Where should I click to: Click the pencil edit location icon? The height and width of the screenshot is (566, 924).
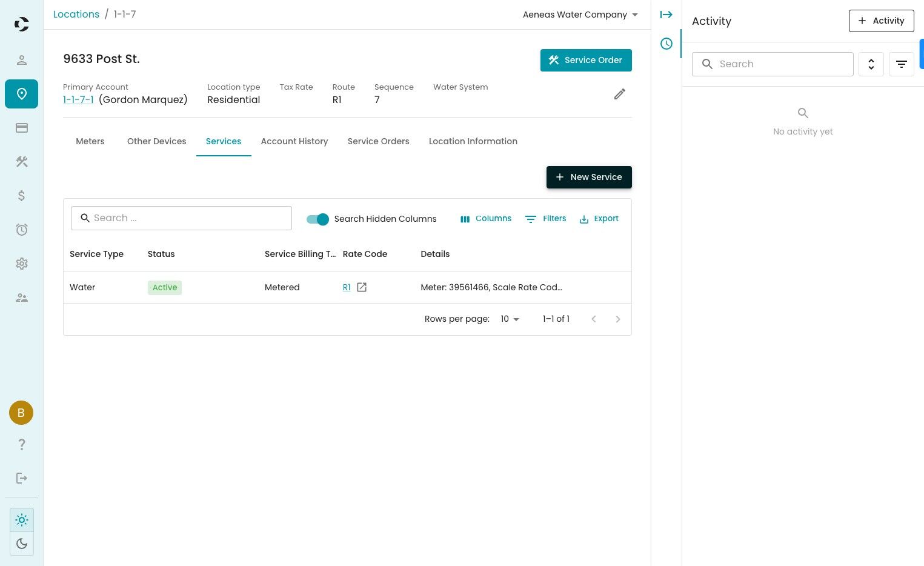(x=619, y=94)
